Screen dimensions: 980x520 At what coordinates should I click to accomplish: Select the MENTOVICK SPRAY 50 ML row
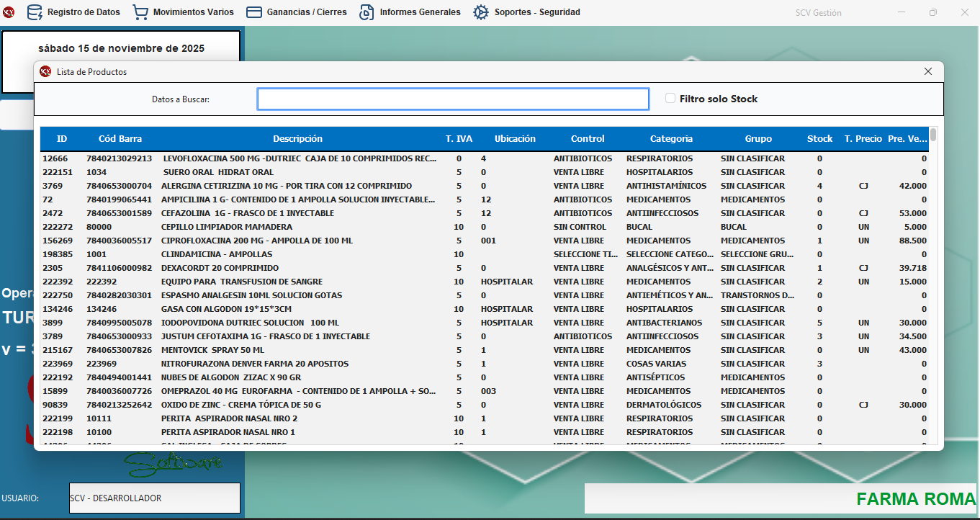[x=484, y=350]
